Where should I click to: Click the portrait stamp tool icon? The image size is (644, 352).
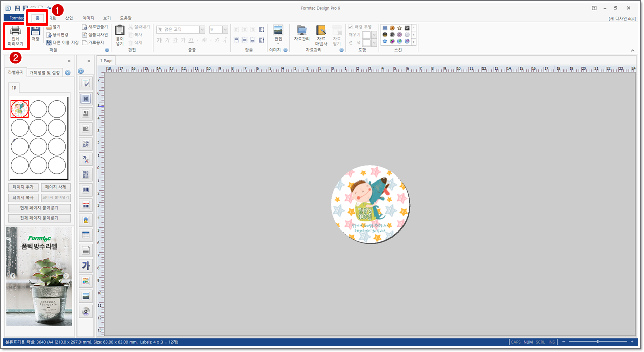click(x=86, y=220)
